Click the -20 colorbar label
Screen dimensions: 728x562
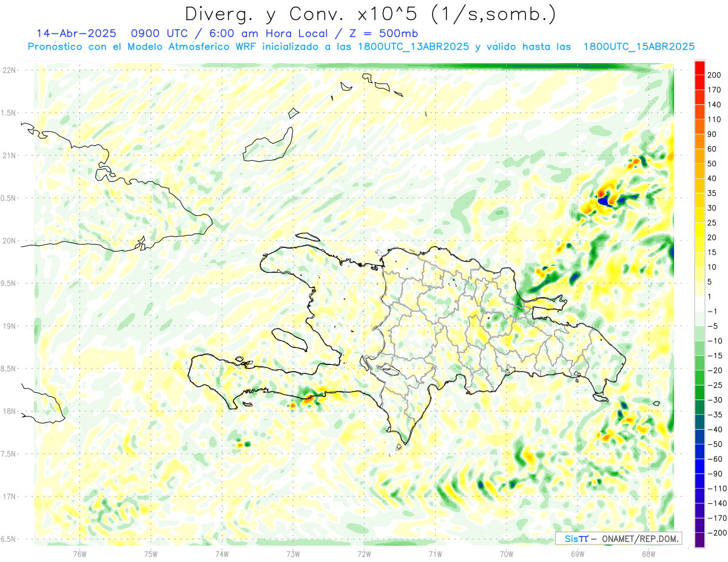[713, 370]
